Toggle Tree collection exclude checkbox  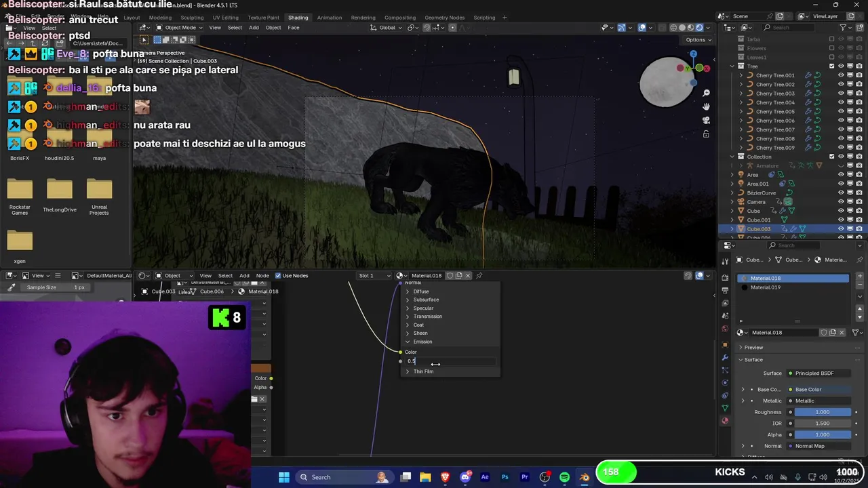point(832,66)
